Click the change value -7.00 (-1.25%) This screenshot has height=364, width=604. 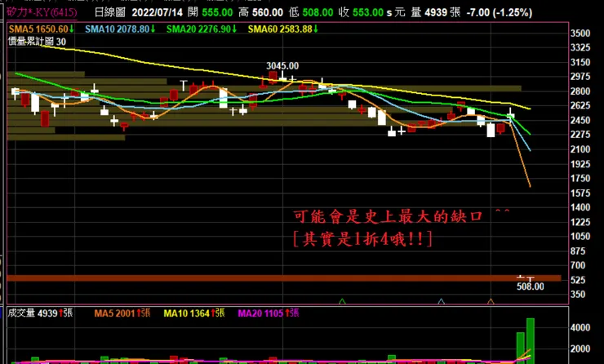pyautogui.click(x=500, y=13)
